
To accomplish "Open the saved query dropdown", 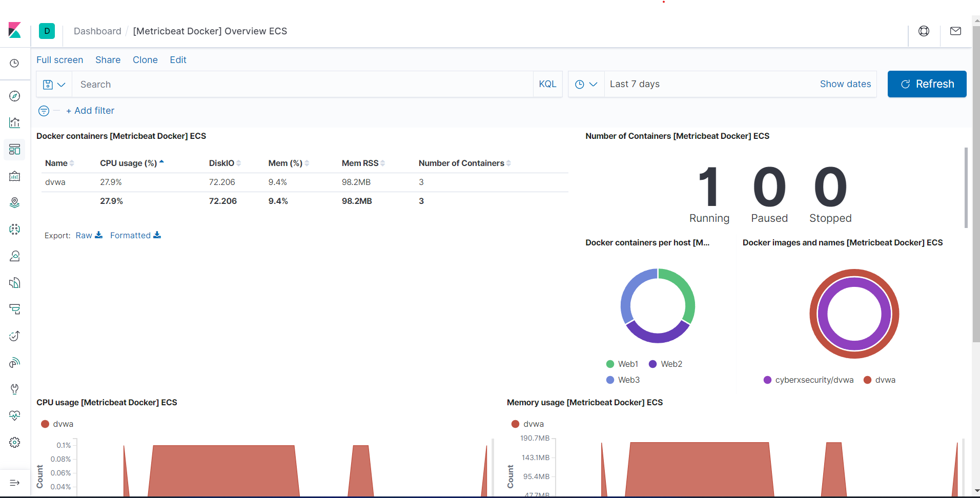I will tap(54, 84).
